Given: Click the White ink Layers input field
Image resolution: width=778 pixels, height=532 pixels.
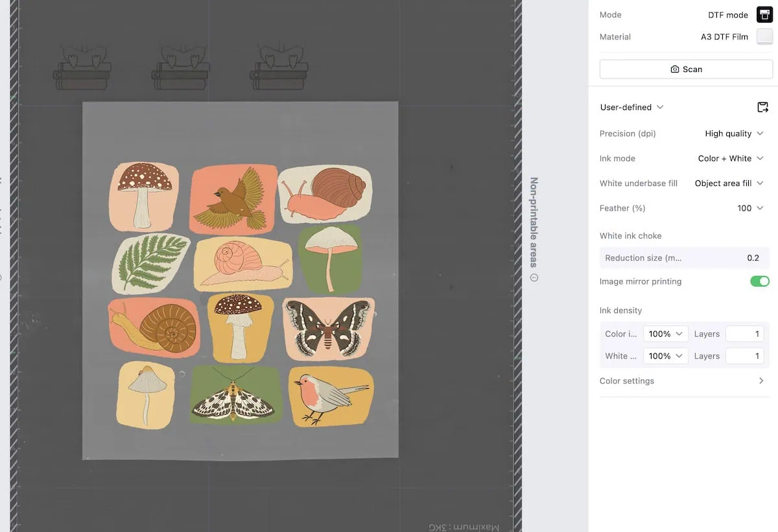Looking at the screenshot, I should coord(744,356).
